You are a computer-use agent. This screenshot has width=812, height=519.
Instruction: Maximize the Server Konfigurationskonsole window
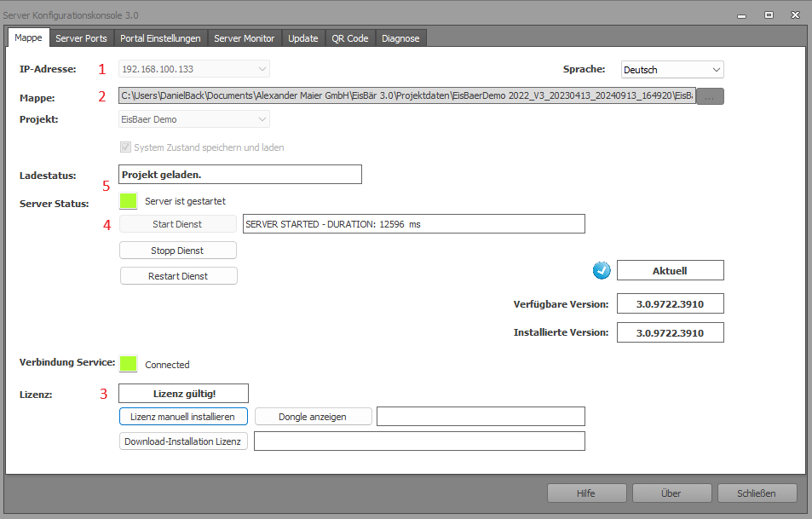(x=769, y=15)
